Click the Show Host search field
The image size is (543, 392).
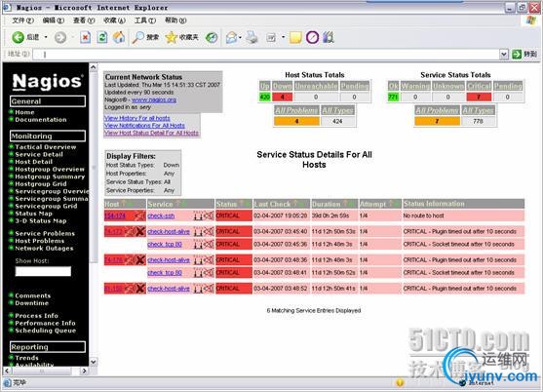pyautogui.click(x=43, y=271)
